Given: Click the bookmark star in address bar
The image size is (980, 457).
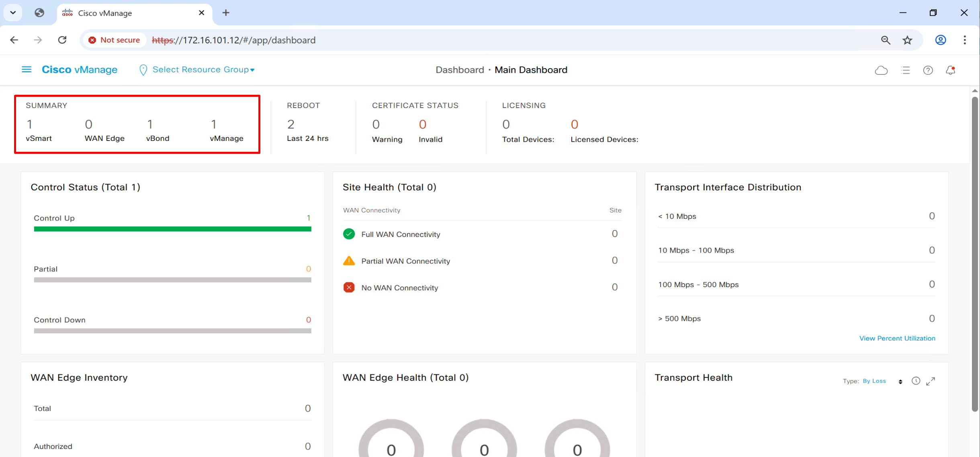Looking at the screenshot, I should tap(907, 40).
